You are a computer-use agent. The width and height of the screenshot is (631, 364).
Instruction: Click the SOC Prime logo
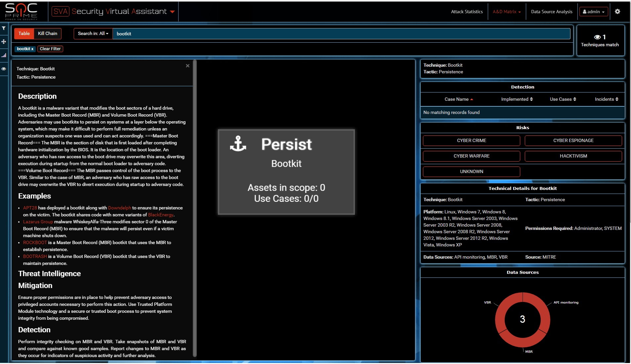pos(21,12)
